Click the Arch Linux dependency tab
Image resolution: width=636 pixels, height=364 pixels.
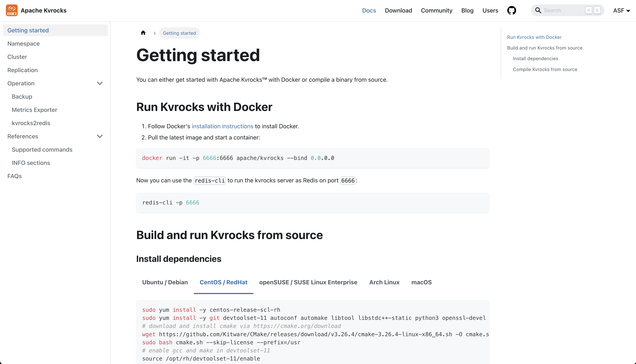pos(384,282)
